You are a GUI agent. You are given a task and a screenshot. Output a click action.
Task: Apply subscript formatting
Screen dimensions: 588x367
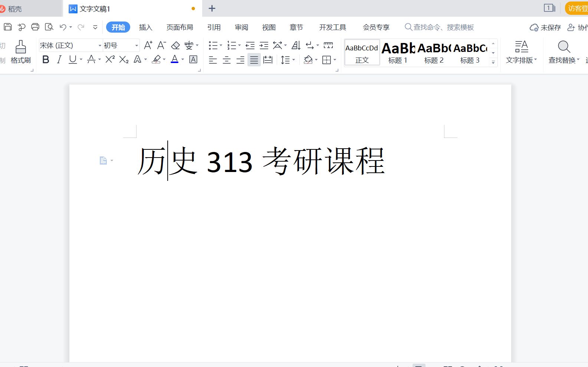pyautogui.click(x=124, y=59)
